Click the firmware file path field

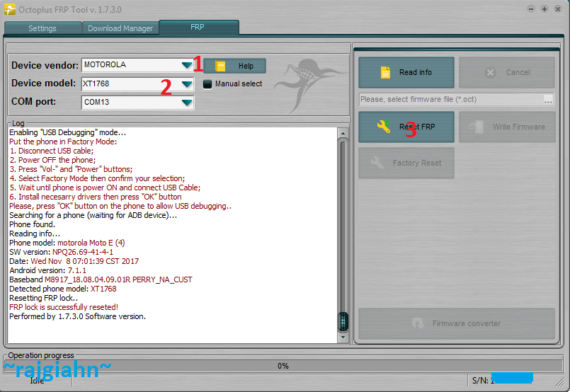[x=451, y=99]
